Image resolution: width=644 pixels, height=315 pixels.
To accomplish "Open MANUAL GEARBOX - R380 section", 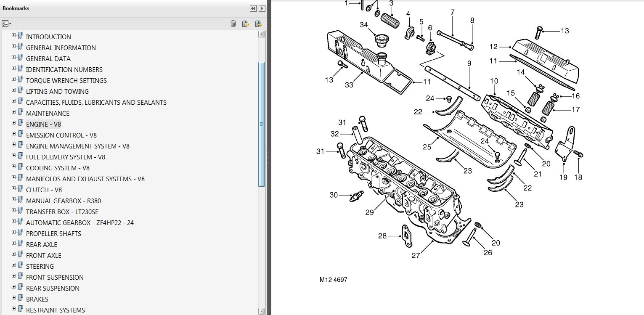I will pyautogui.click(x=64, y=201).
